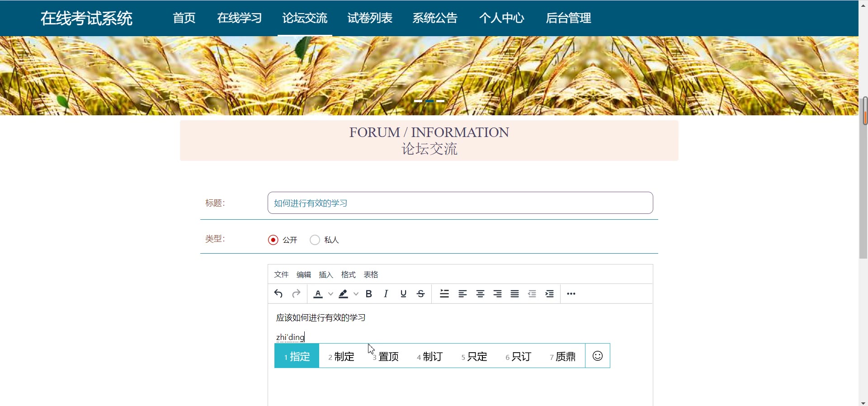Image resolution: width=868 pixels, height=406 pixels.
Task: Choose IME candidate 3 置顶
Action: pos(386,356)
